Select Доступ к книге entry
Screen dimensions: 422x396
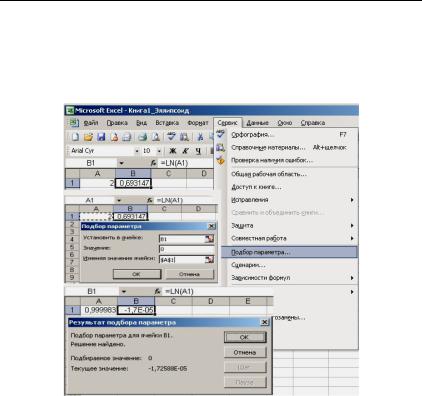click(x=289, y=187)
